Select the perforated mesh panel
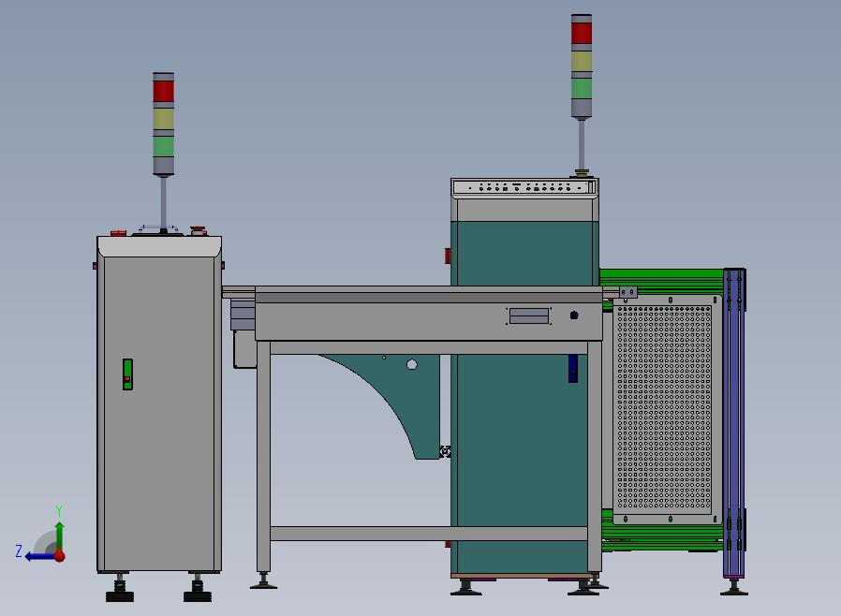841x616 pixels. (665, 407)
